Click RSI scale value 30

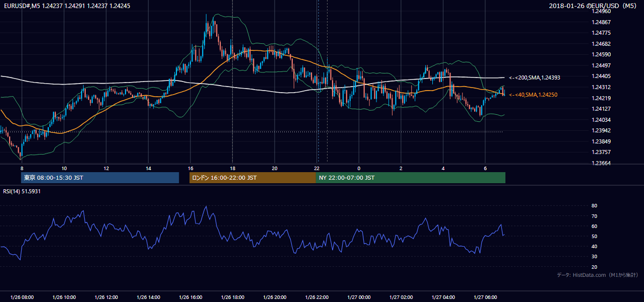(x=594, y=257)
